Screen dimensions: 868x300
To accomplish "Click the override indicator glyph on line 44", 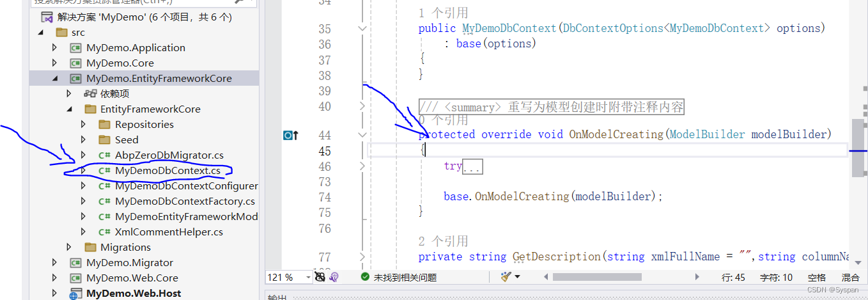I will point(291,135).
